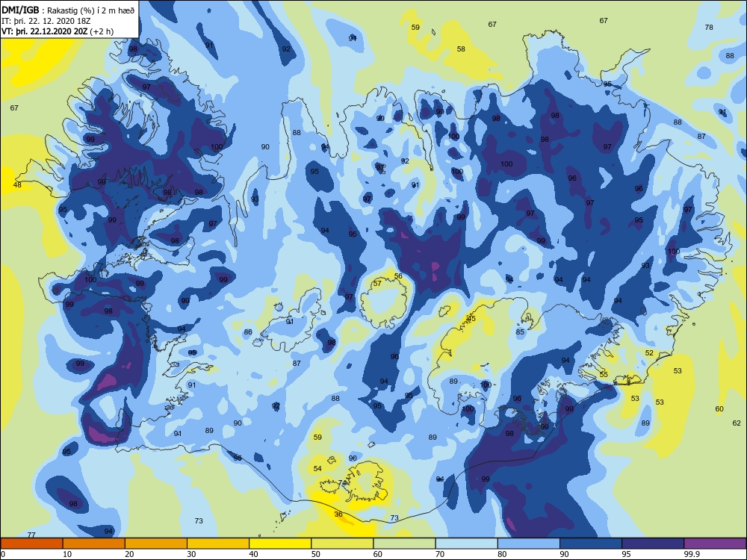
Task: Click the map value '57' inside the central glacier outline
Action: pyautogui.click(x=377, y=283)
